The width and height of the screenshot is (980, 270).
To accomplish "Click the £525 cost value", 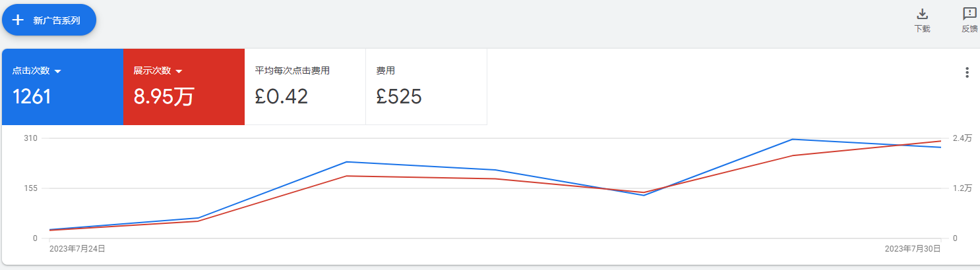I will 399,97.
